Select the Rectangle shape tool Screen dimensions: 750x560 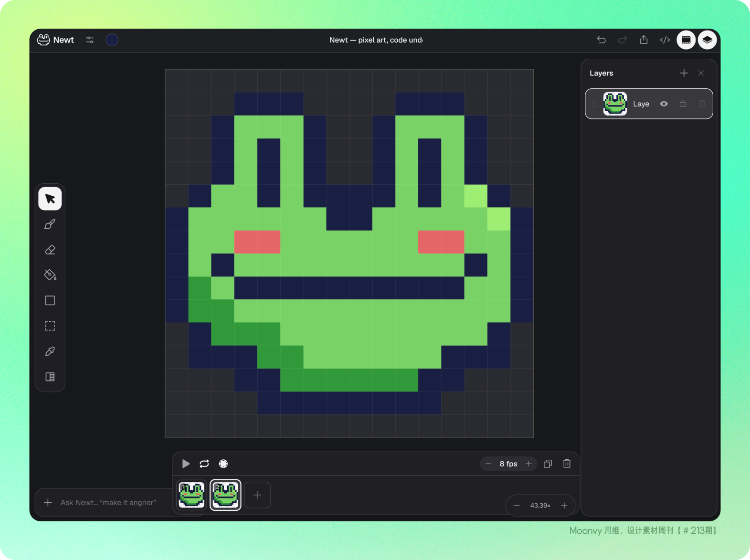(50, 300)
